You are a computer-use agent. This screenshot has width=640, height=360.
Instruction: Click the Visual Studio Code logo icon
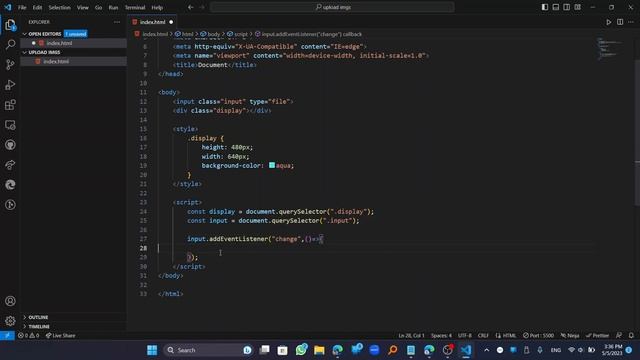coord(8,7)
